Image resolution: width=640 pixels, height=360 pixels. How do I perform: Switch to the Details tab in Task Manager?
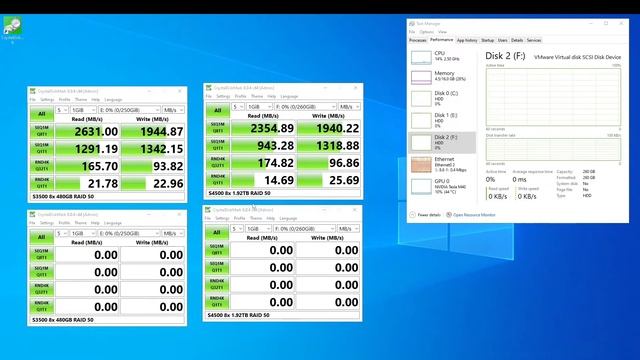pyautogui.click(x=517, y=40)
